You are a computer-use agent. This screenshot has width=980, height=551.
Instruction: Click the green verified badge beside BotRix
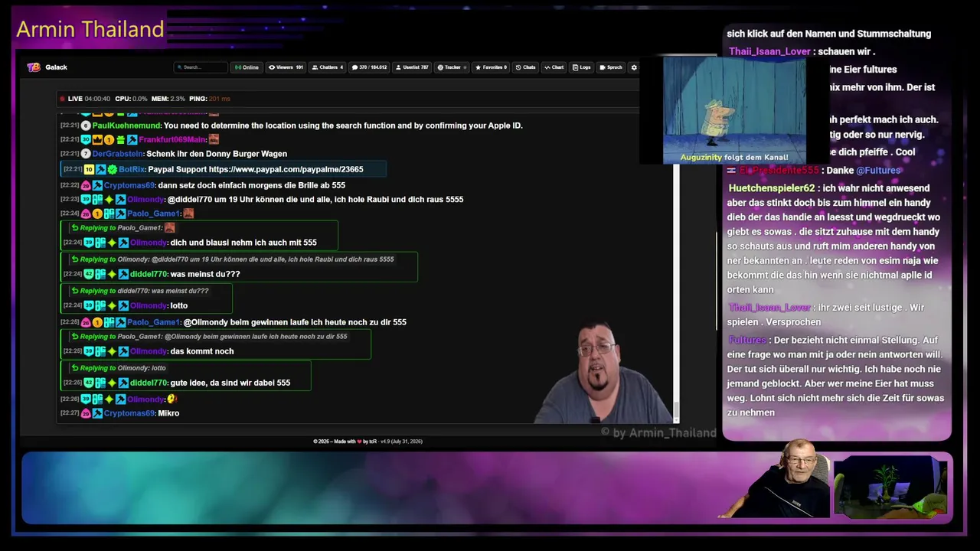[113, 169]
